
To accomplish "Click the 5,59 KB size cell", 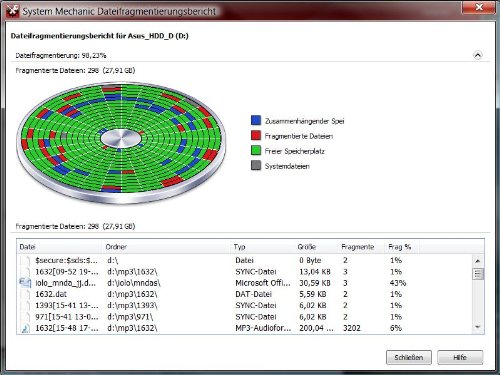I will [313, 294].
